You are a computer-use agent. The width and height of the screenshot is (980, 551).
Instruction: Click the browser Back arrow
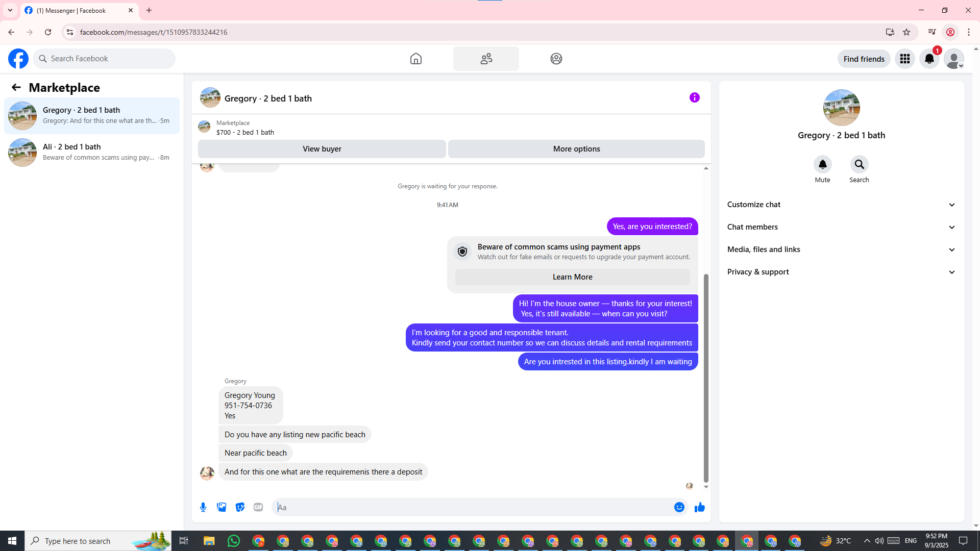pyautogui.click(x=11, y=32)
